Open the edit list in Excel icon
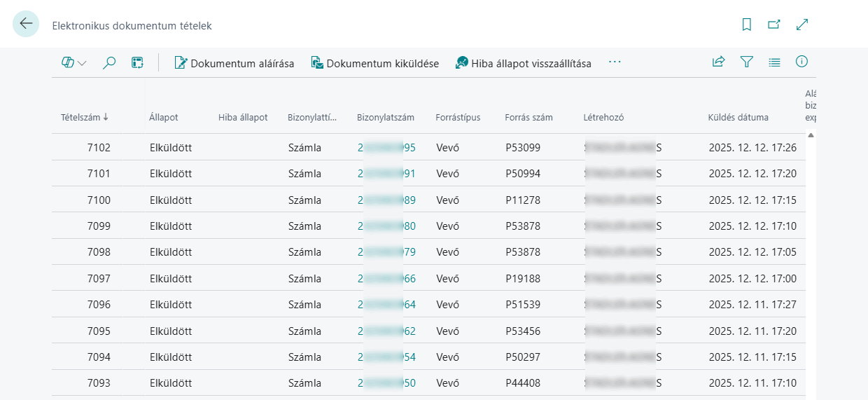Viewport: 868px width, 400px height. [x=137, y=63]
